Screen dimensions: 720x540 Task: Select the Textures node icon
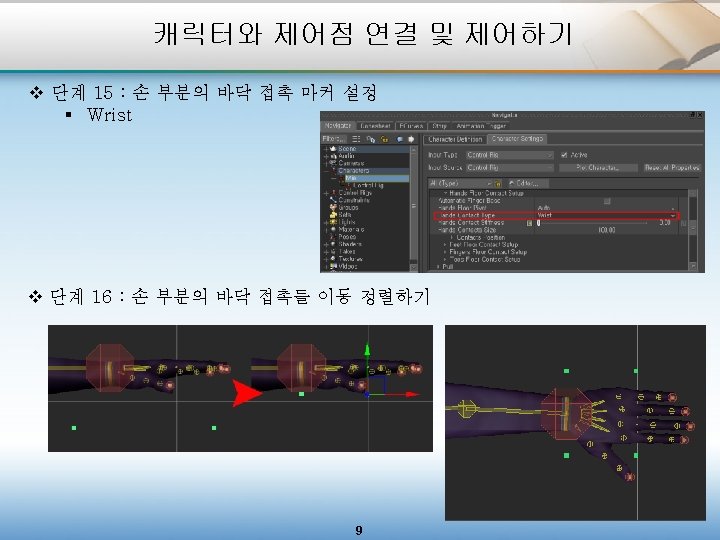[x=333, y=259]
